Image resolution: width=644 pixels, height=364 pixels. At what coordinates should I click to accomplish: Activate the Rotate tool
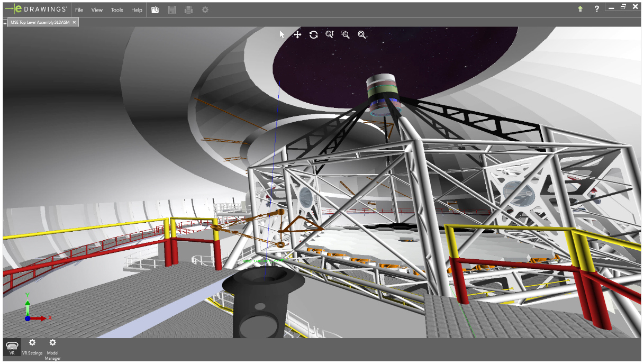pos(313,34)
